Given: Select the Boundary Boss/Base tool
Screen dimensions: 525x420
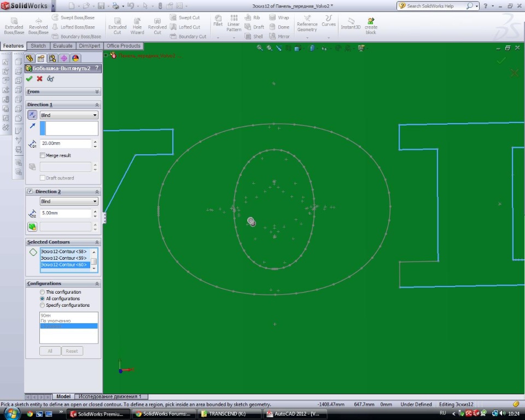Looking at the screenshot, I should (77, 36).
